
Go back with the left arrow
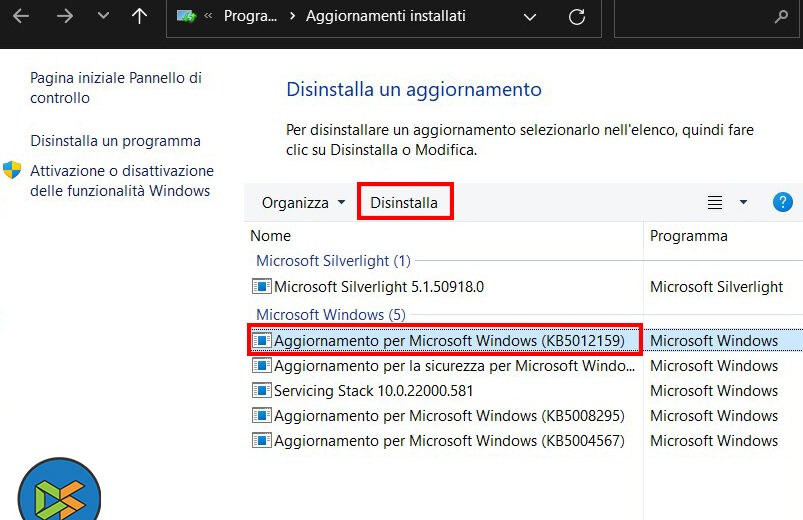tap(21, 16)
